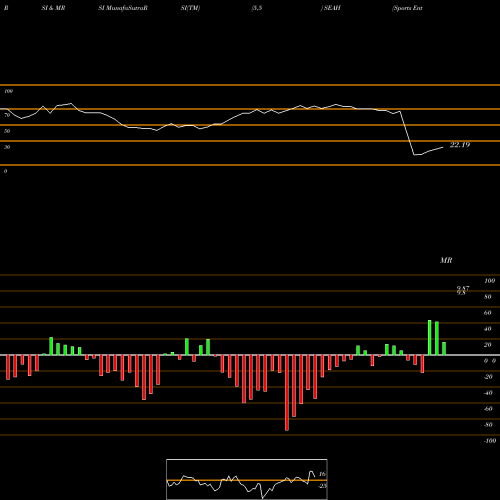The image size is (500, 500).
Task: Click the RSI axis label 30
Action: click(x=7, y=147)
